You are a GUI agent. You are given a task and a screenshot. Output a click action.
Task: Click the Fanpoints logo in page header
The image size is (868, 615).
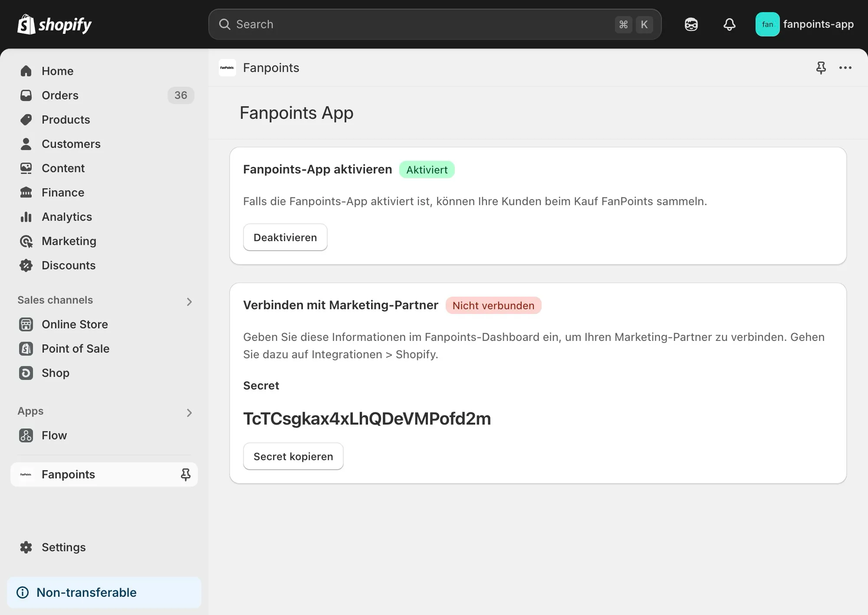[x=227, y=68]
